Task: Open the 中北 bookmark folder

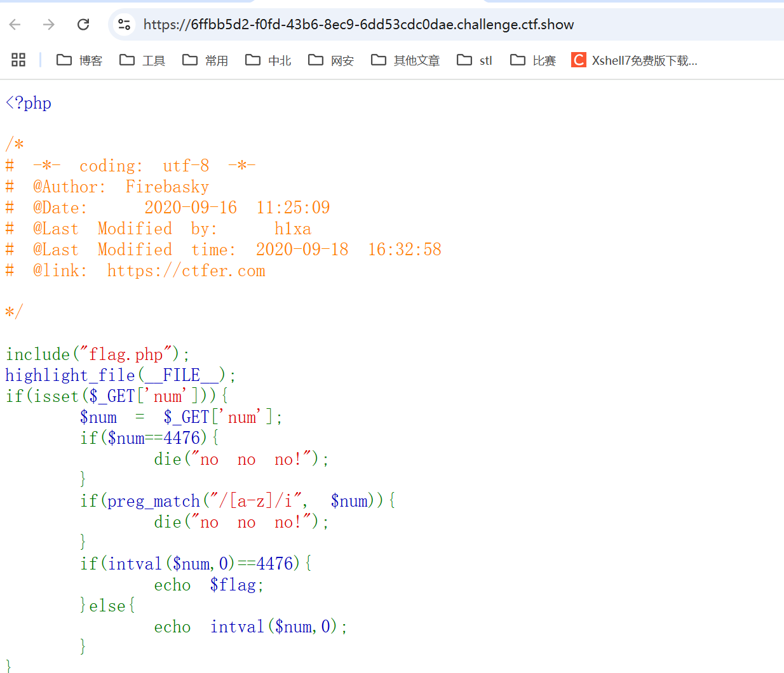Action: tap(268, 60)
